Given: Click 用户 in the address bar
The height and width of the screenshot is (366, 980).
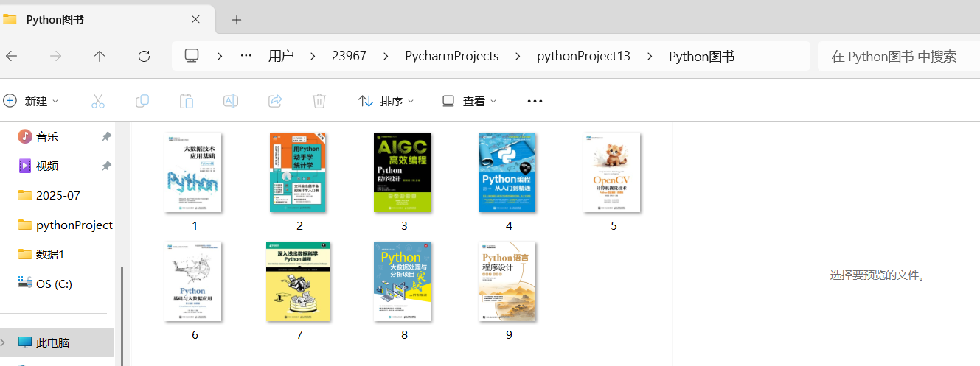Looking at the screenshot, I should click(281, 56).
